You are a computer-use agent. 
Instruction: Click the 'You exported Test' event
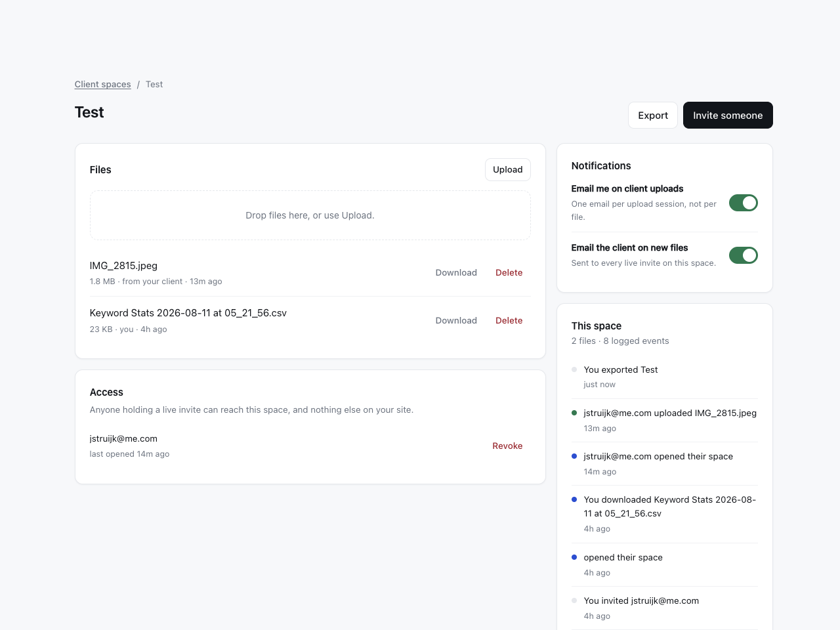pos(621,369)
